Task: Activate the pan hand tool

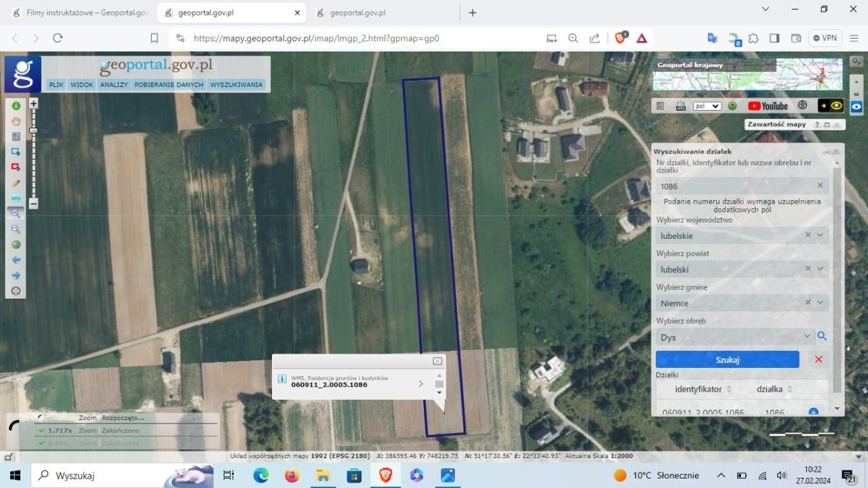Action: [16, 121]
